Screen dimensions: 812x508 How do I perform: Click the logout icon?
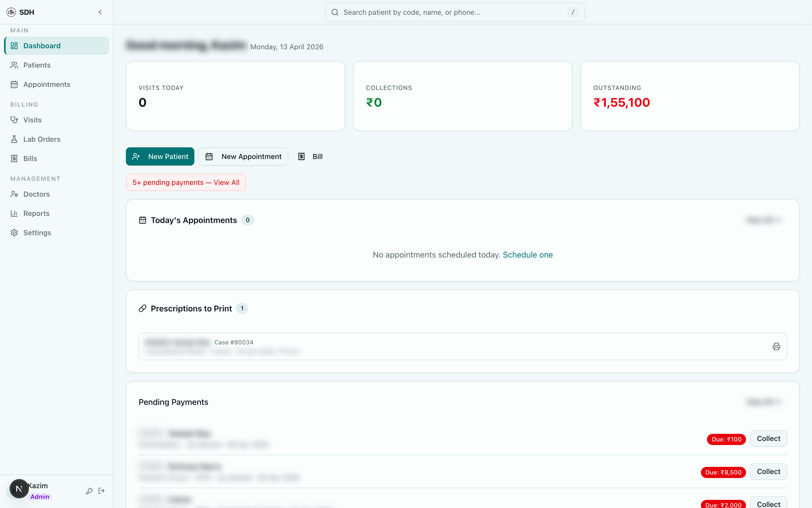[x=102, y=491]
